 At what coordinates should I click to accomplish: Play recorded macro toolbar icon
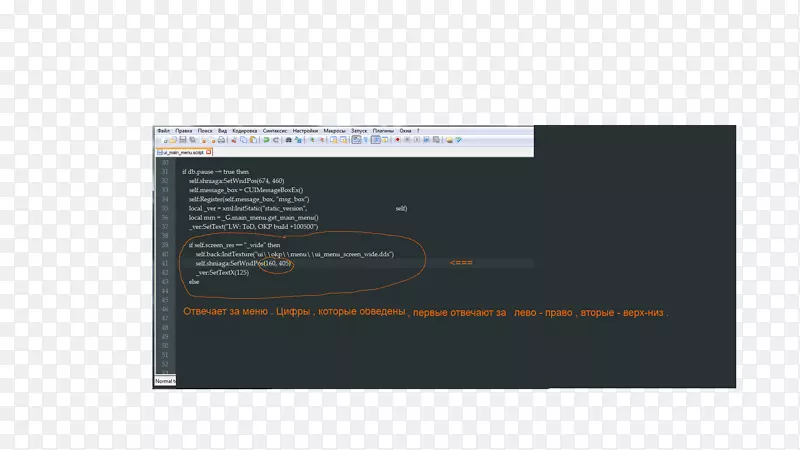(x=417, y=140)
